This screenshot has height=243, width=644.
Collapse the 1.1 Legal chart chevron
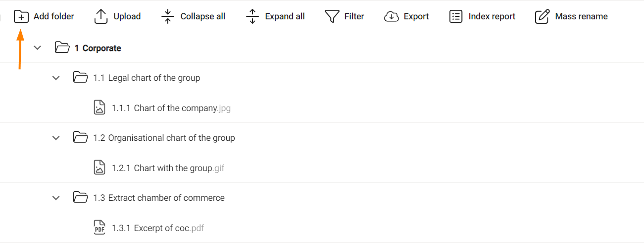(x=56, y=78)
